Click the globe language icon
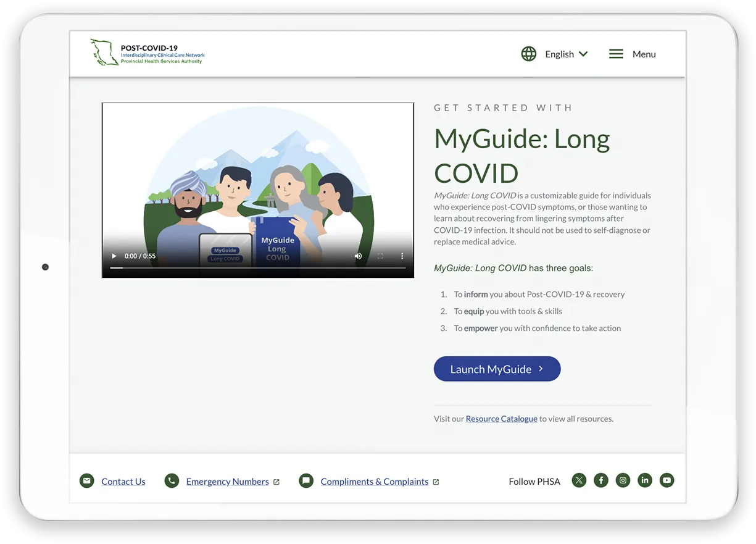This screenshot has width=756, height=544. point(529,54)
